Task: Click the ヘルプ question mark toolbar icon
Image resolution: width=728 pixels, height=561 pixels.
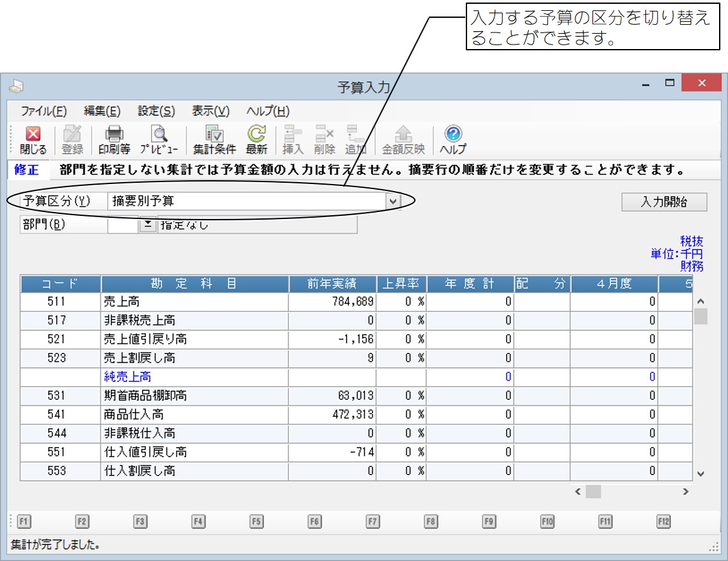Action: (x=452, y=139)
